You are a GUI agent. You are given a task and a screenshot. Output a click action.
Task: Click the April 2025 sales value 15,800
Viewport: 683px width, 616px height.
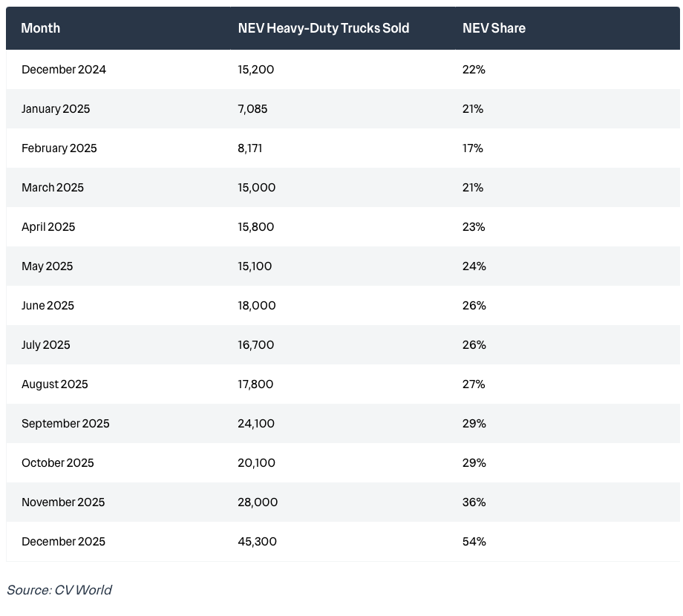click(x=256, y=227)
